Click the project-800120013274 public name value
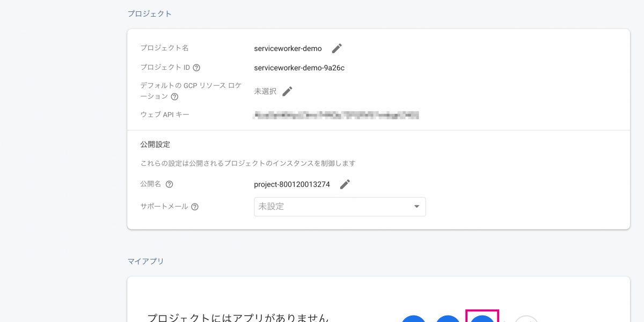 pos(292,185)
